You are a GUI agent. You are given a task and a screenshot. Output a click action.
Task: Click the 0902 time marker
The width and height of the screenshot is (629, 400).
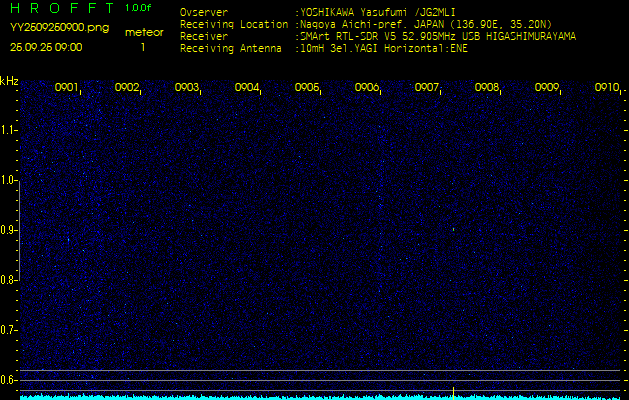pyautogui.click(x=126, y=87)
